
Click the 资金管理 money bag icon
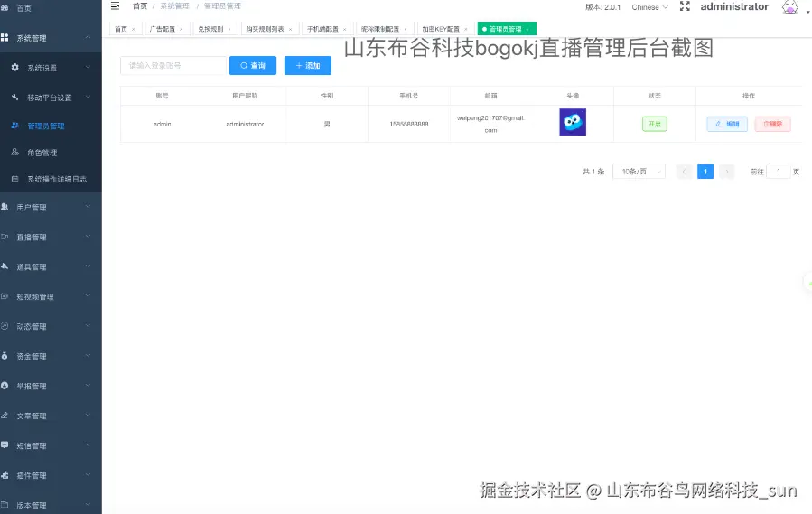point(5,356)
